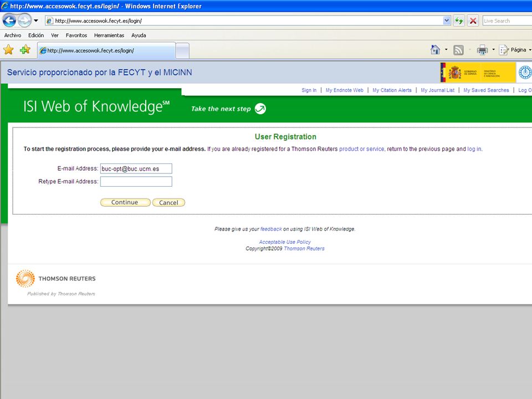Screen dimensions: 532x399
Task: Open the Ayuda menu
Action: point(139,35)
